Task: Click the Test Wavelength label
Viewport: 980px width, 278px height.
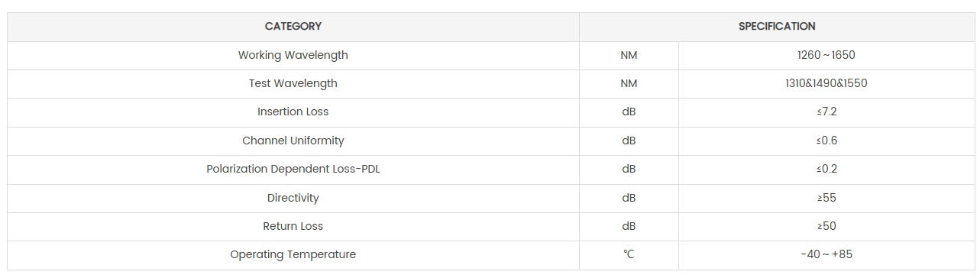Action: click(x=293, y=83)
